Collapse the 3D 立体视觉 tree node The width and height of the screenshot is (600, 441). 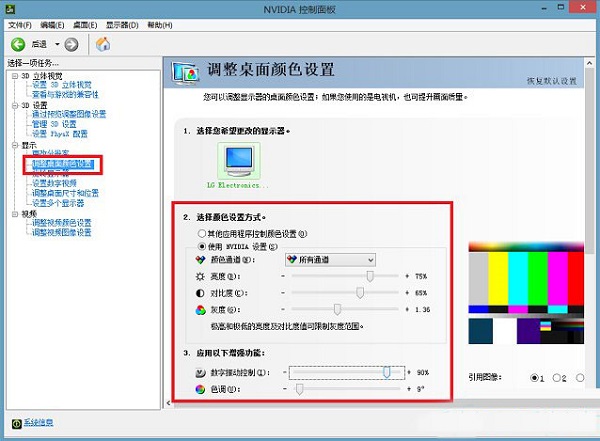(x=15, y=76)
